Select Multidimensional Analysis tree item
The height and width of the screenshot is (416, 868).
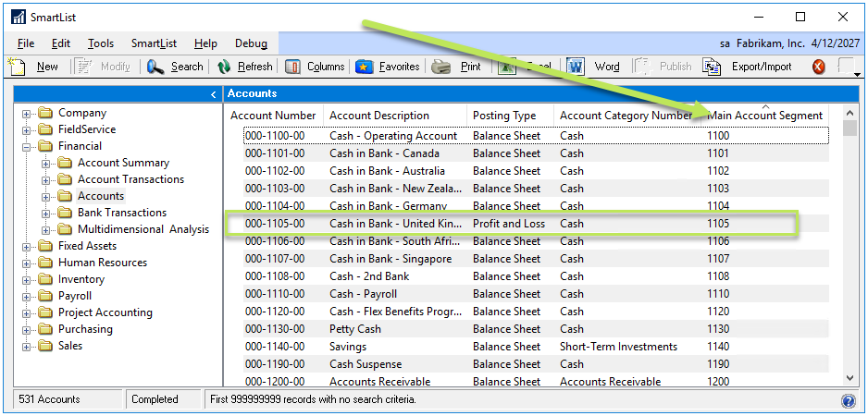tap(143, 229)
